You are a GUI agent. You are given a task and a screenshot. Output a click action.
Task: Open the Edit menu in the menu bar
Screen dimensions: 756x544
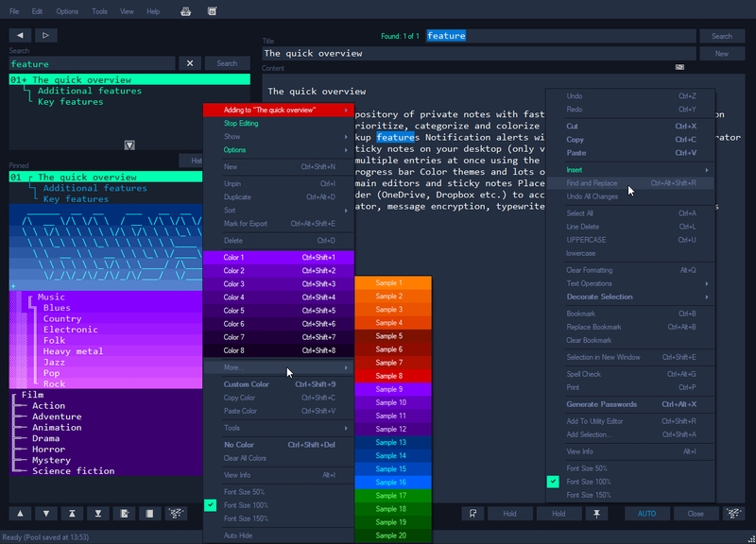click(x=37, y=11)
